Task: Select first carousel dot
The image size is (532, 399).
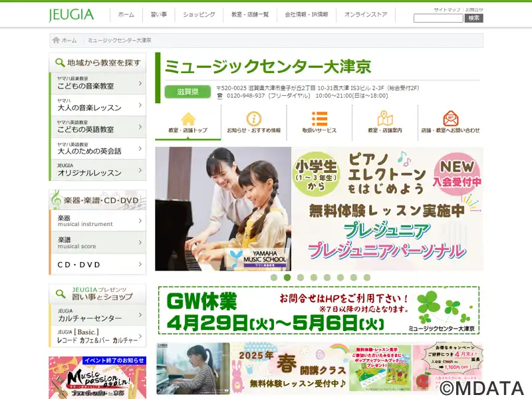Action: [x=274, y=277]
